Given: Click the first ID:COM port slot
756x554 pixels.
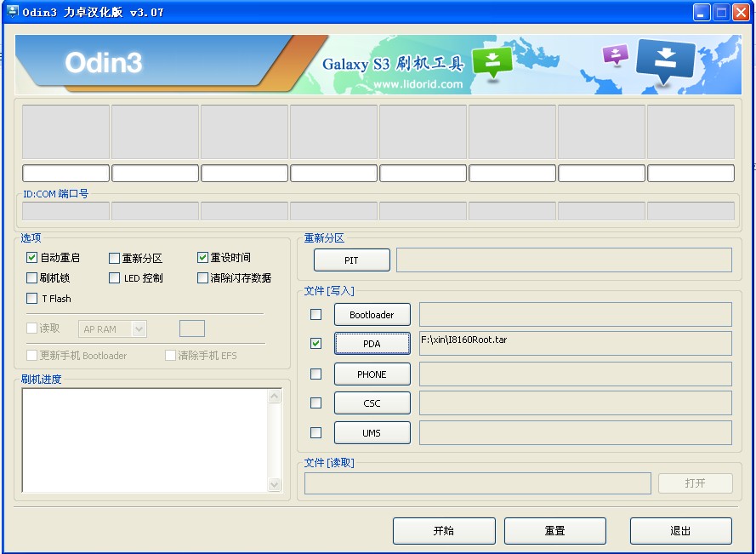Looking at the screenshot, I should [65, 211].
